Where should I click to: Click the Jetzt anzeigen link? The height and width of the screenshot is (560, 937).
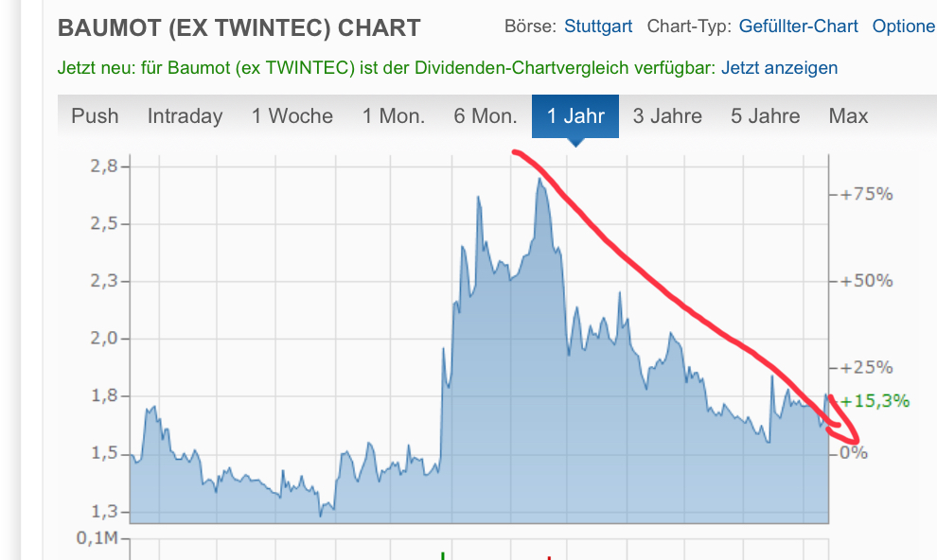point(779,68)
